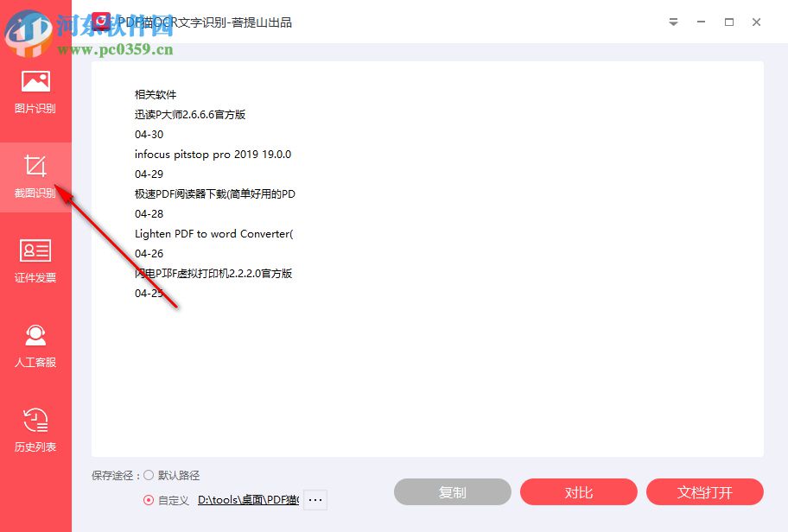Screen dimensions: 788x532
Task: Click the 文档打开 button
Action: point(705,491)
